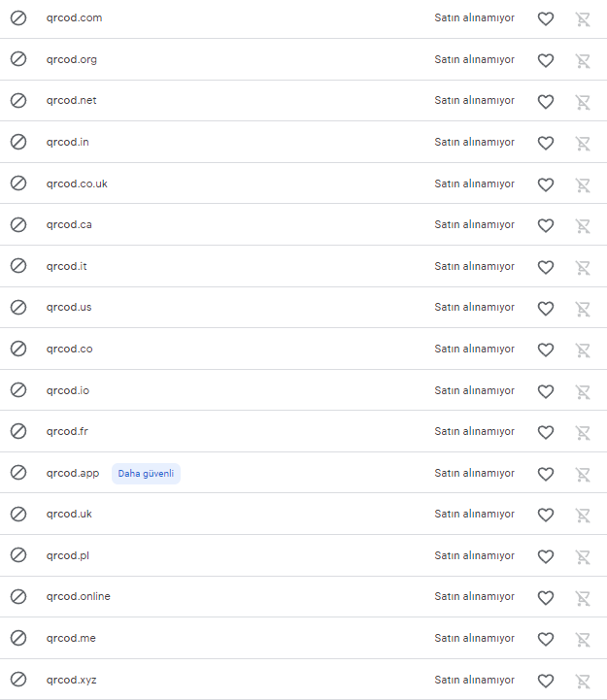The width and height of the screenshot is (607, 700).
Task: Favorite qrcod.online using the heart
Action: point(546,597)
